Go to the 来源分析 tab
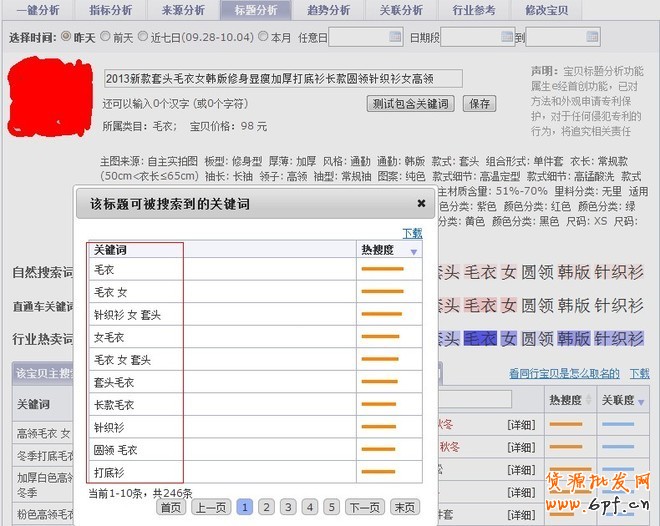The image size is (660, 526). tap(183, 10)
